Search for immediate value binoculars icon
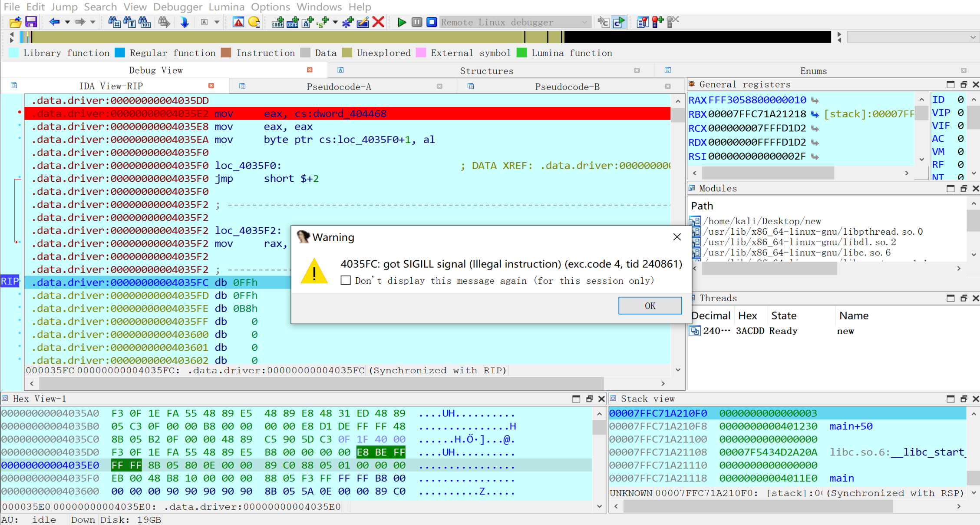This screenshot has height=525, width=980. pos(114,22)
